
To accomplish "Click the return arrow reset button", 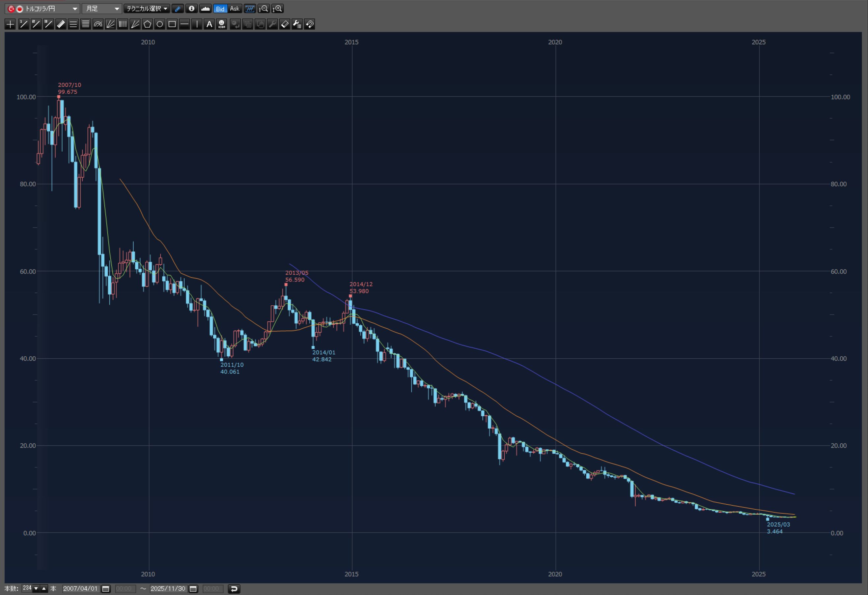I will click(234, 589).
